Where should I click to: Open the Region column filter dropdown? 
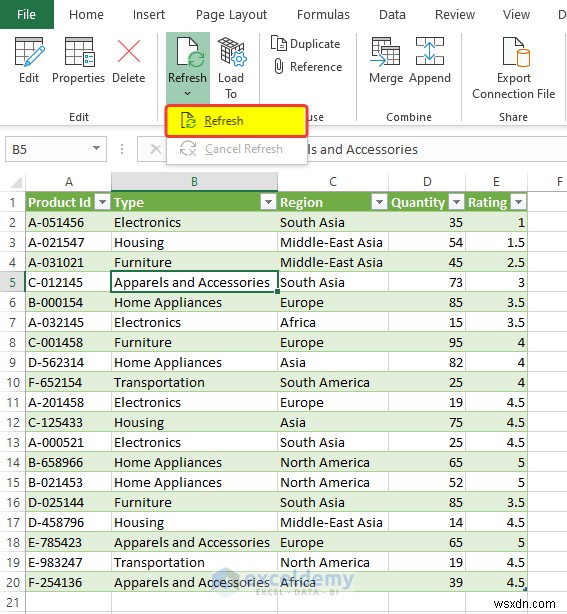[x=379, y=202]
